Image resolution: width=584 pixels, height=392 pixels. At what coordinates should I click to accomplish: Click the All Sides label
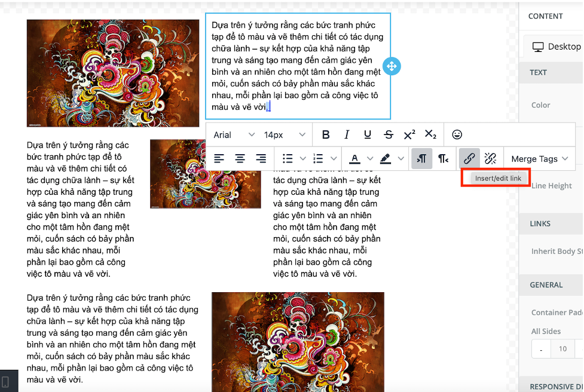(x=546, y=331)
